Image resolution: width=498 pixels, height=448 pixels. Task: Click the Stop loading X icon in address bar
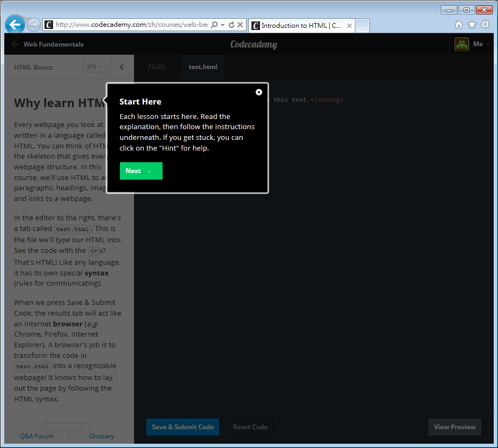tap(241, 25)
